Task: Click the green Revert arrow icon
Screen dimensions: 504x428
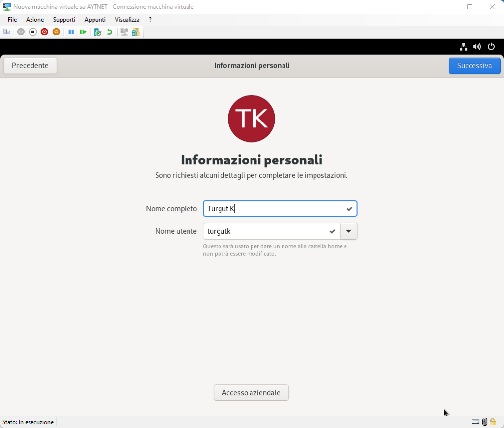Action: 109,32
